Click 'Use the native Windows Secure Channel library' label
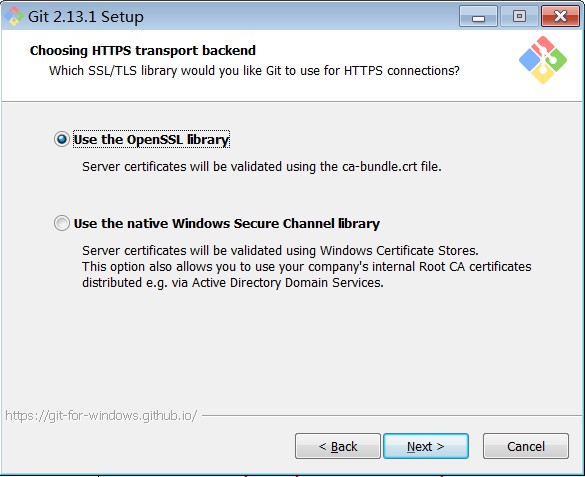585x477 pixels. [x=227, y=223]
